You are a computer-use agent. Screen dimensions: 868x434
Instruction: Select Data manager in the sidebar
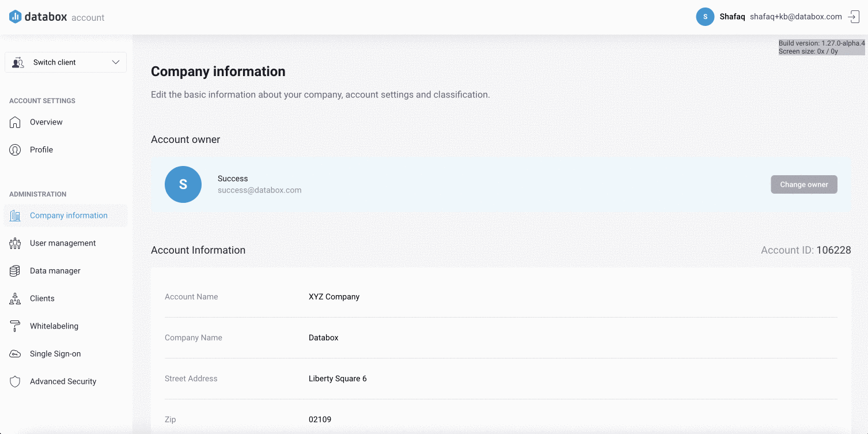click(x=55, y=271)
